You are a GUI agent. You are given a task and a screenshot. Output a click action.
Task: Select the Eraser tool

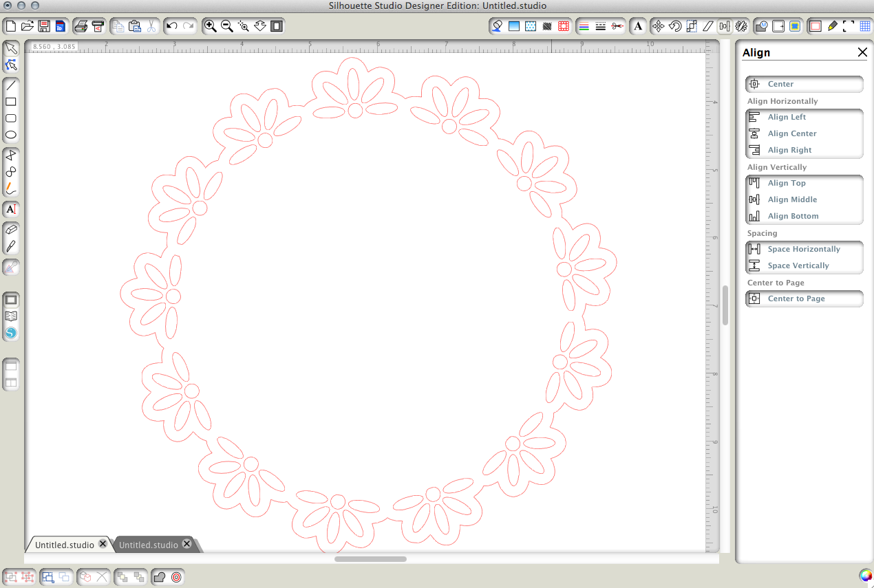click(x=11, y=230)
